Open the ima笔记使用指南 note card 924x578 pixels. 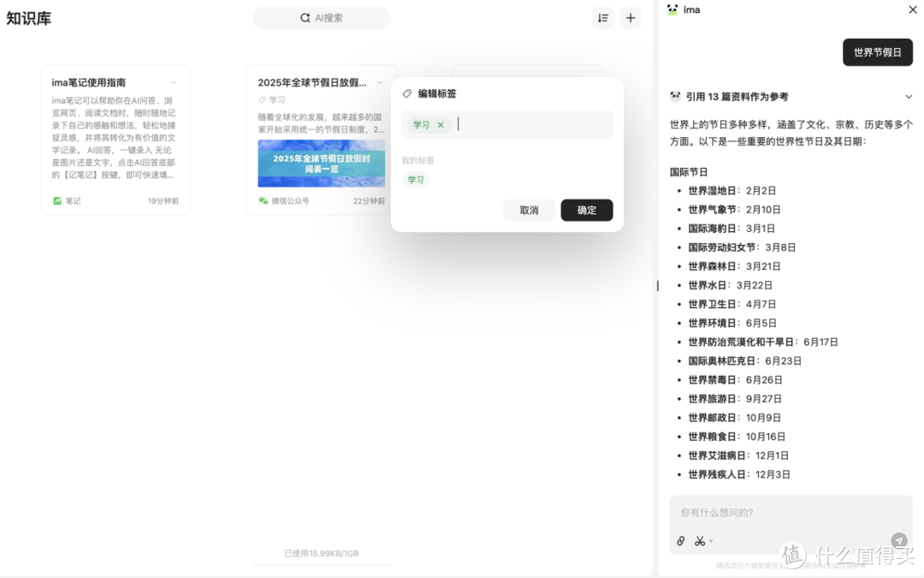115,140
